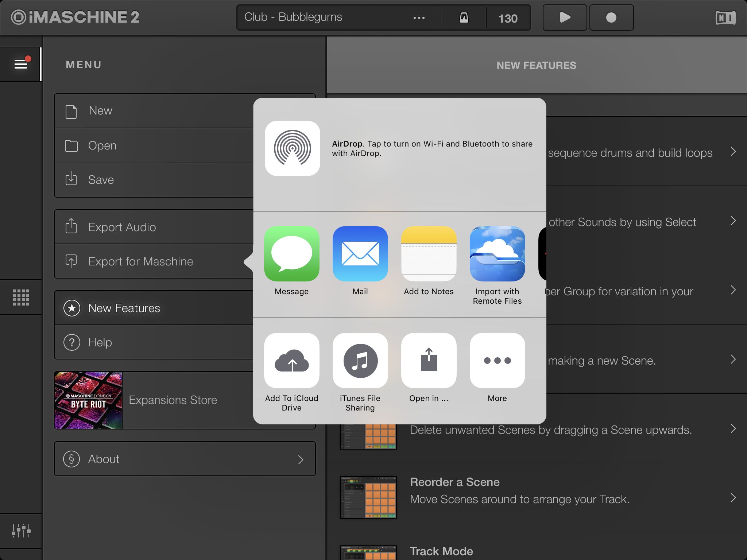747x560 pixels.
Task: Click the New document icon
Action: point(71,111)
